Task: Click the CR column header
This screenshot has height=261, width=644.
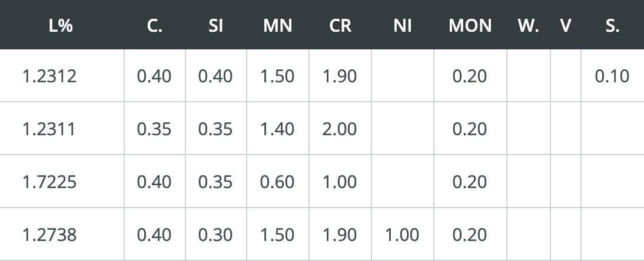Action: pyautogui.click(x=340, y=26)
